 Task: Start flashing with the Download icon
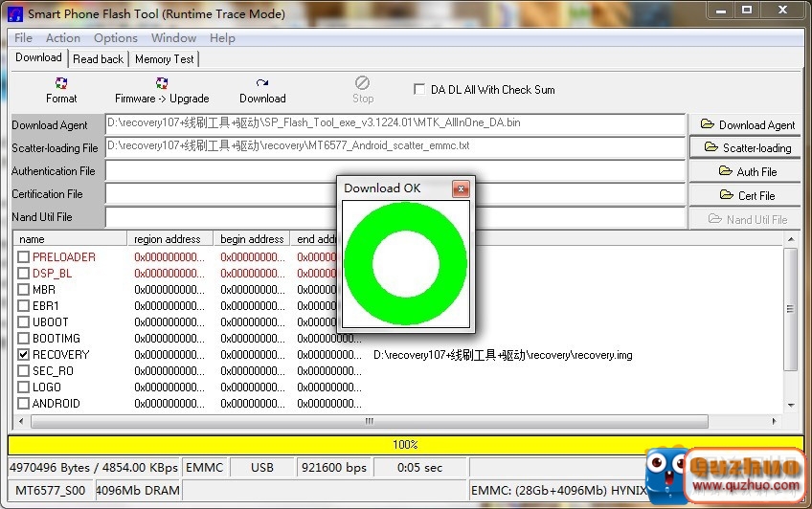click(x=262, y=83)
